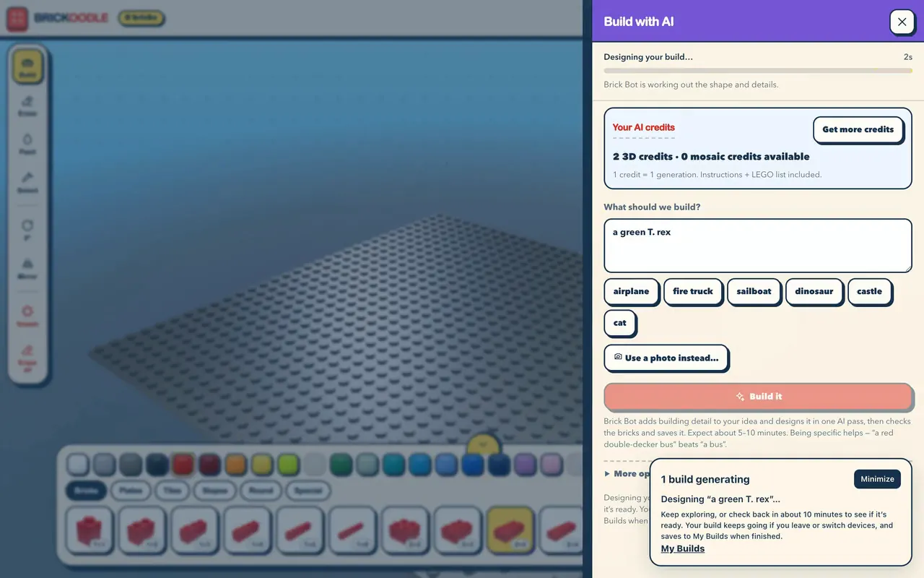The image size is (924, 578).
Task: Pick the pink color swatch
Action: click(551, 465)
